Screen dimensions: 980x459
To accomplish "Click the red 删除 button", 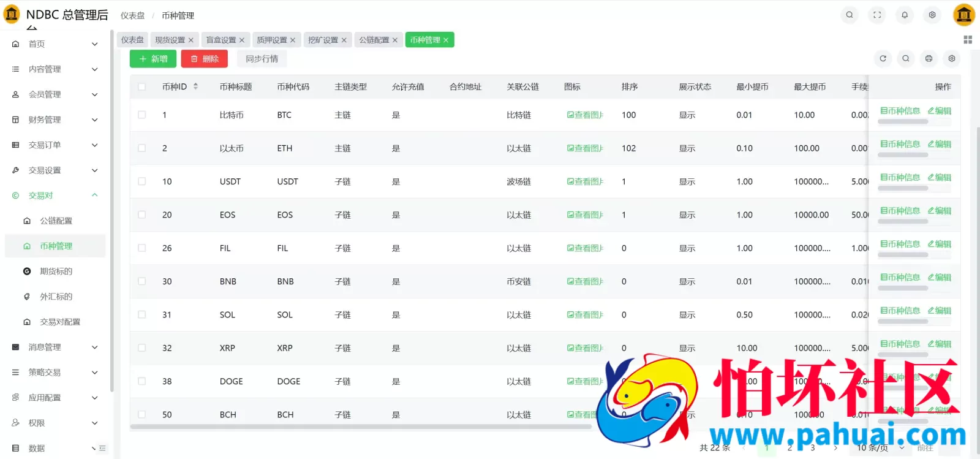I will (x=205, y=59).
